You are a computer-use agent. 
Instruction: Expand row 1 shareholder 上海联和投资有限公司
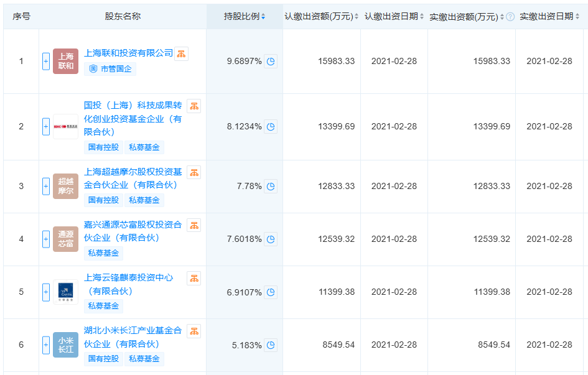click(46, 61)
